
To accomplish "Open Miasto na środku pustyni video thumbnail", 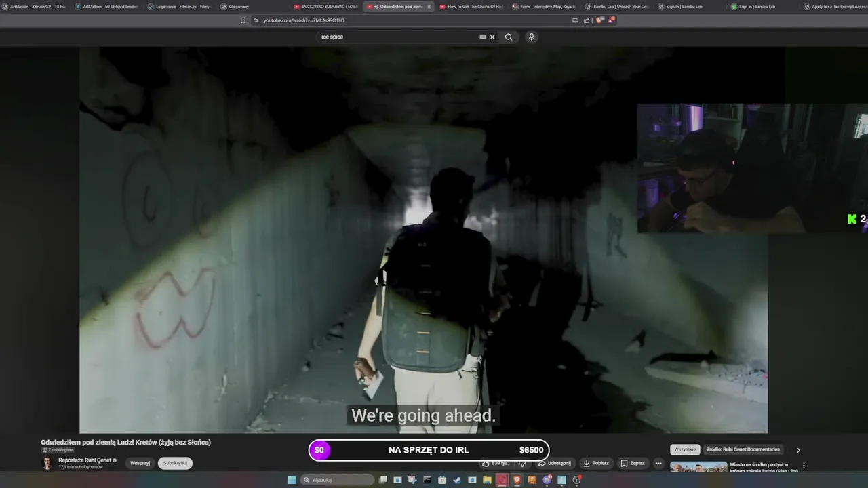I will pos(698,467).
